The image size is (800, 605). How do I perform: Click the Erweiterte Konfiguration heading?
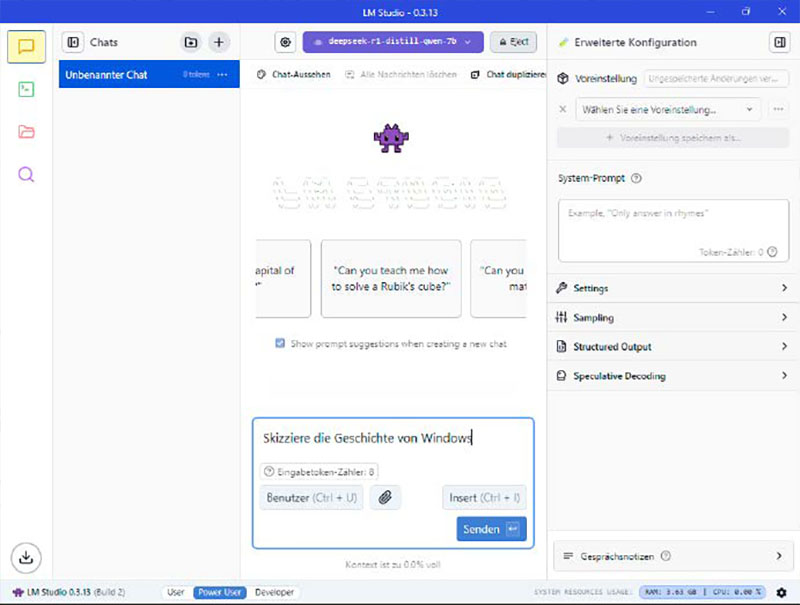pyautogui.click(x=635, y=42)
